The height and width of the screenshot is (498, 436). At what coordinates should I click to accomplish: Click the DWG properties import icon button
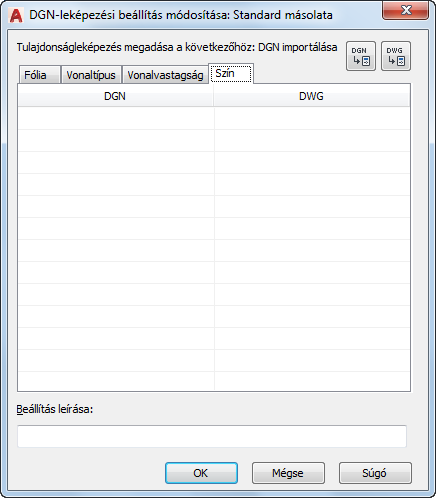tap(396, 56)
